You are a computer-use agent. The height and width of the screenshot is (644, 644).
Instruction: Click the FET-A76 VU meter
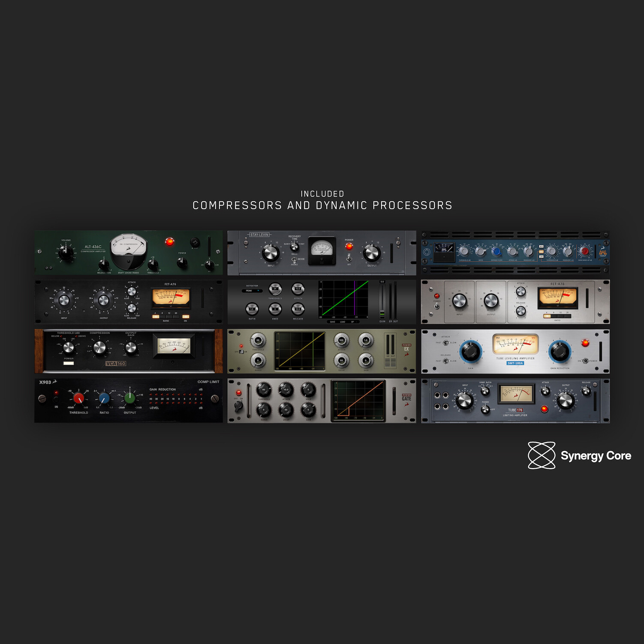pyautogui.click(x=171, y=298)
